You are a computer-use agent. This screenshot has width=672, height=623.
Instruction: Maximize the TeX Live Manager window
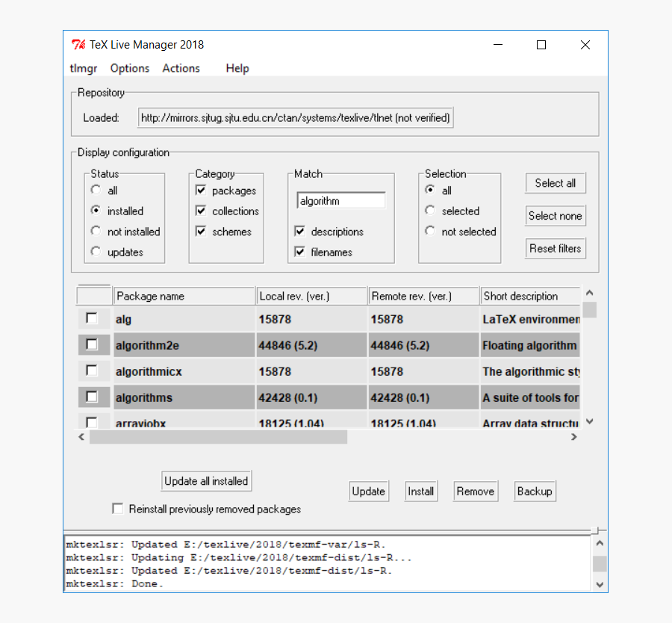click(541, 45)
